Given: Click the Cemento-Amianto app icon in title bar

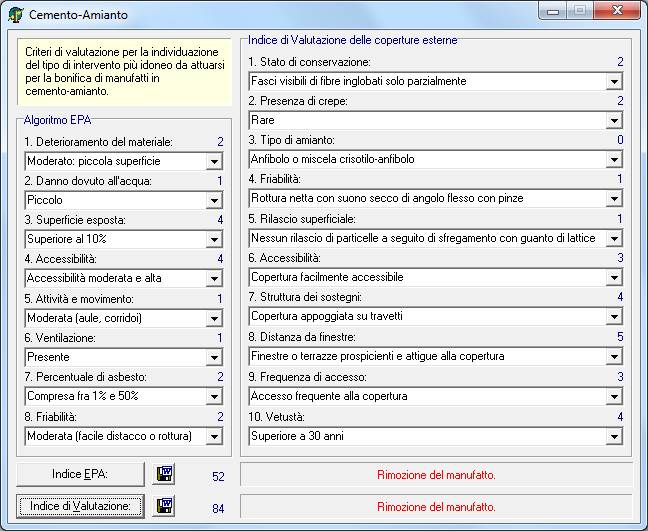Looking at the screenshot, I should click(x=15, y=15).
